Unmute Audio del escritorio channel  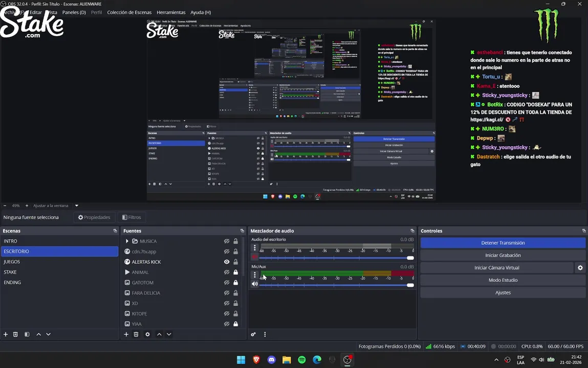255,257
